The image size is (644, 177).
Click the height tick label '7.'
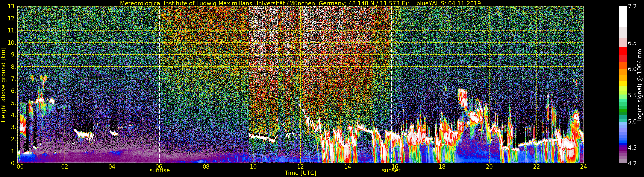pyautogui.click(x=13, y=79)
